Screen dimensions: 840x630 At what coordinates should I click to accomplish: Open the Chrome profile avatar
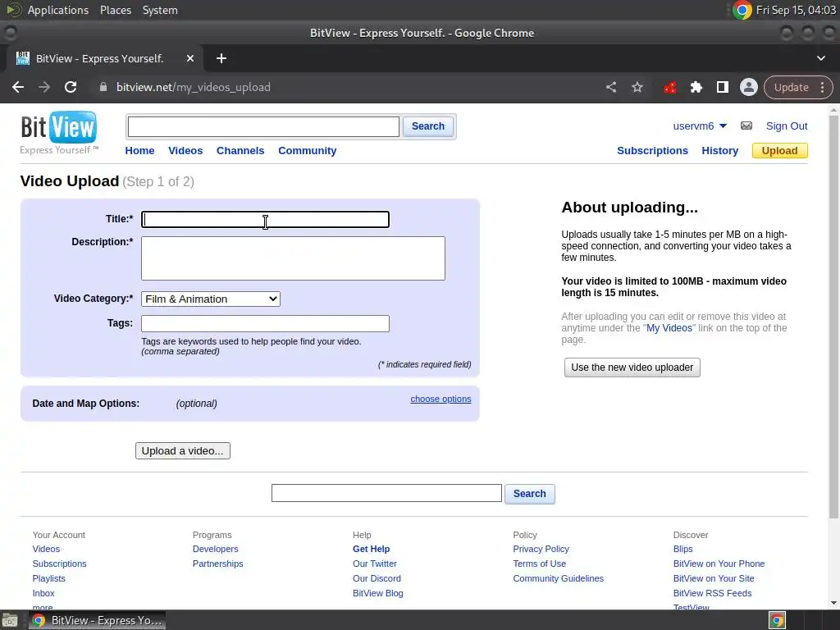point(748,87)
